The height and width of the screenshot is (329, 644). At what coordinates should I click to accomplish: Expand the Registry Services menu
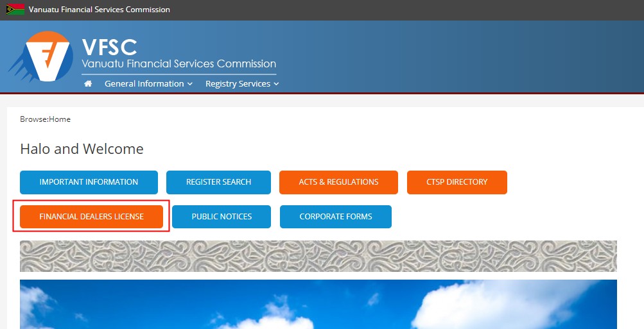242,83
